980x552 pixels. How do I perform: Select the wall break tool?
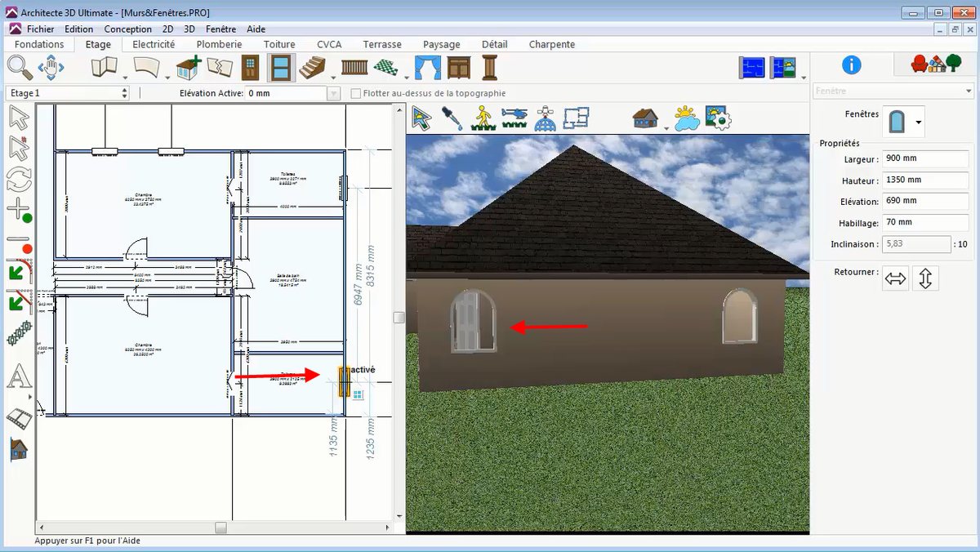pyautogui.click(x=220, y=68)
